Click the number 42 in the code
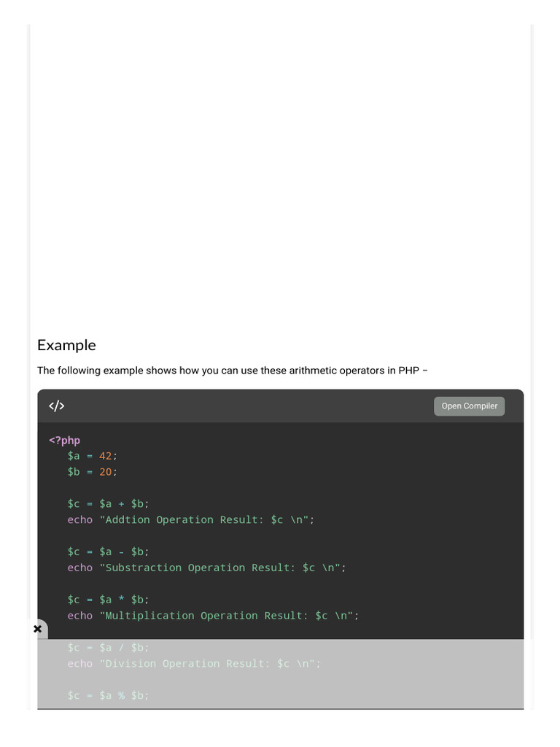Screen dimensions: 560x747 [x=106, y=456]
